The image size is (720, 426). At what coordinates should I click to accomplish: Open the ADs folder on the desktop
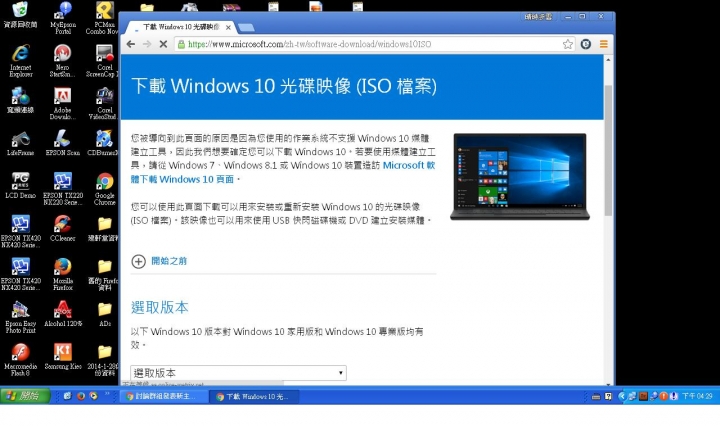[105, 314]
